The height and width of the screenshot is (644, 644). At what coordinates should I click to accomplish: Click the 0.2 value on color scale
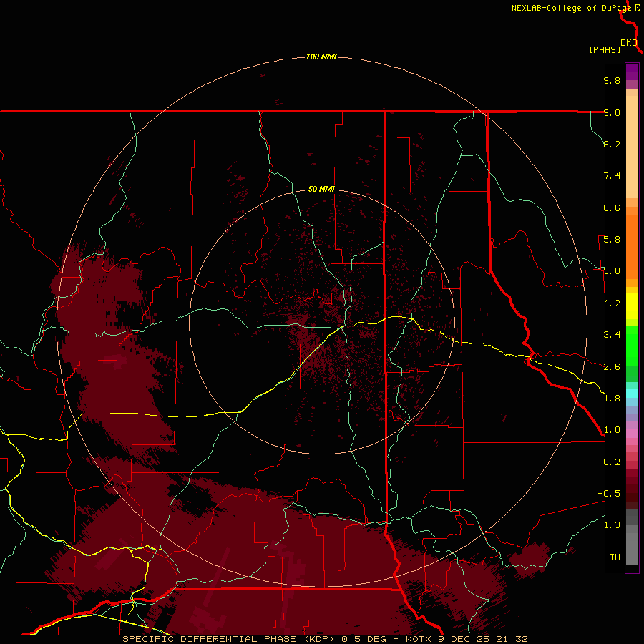[612, 462]
